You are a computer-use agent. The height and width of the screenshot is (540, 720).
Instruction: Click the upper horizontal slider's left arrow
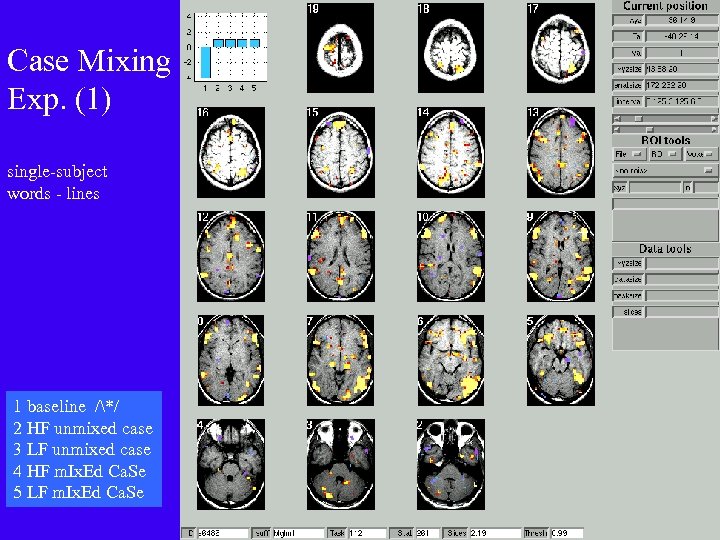click(616, 118)
